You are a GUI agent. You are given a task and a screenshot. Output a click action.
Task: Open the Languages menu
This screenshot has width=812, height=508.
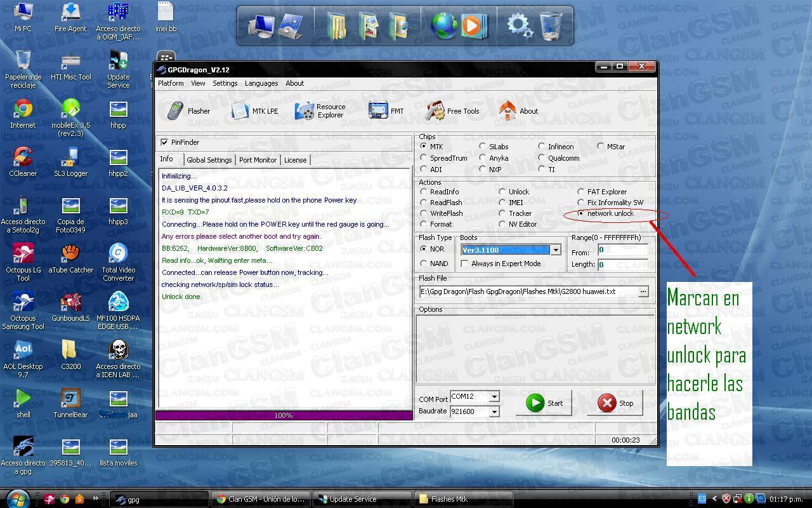point(261,83)
